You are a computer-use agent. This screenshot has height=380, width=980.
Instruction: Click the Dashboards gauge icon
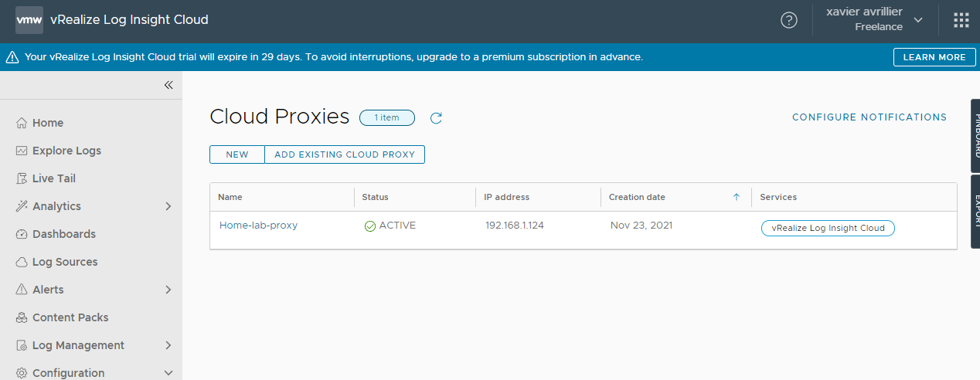point(22,234)
